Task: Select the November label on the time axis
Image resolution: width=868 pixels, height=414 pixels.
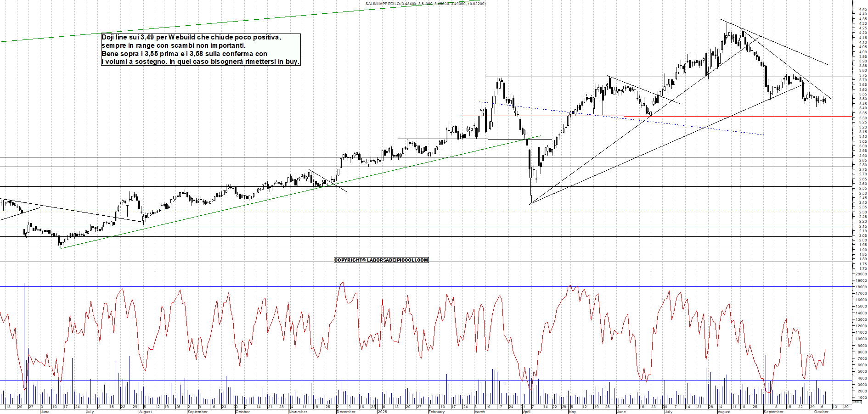Action: 298,412
